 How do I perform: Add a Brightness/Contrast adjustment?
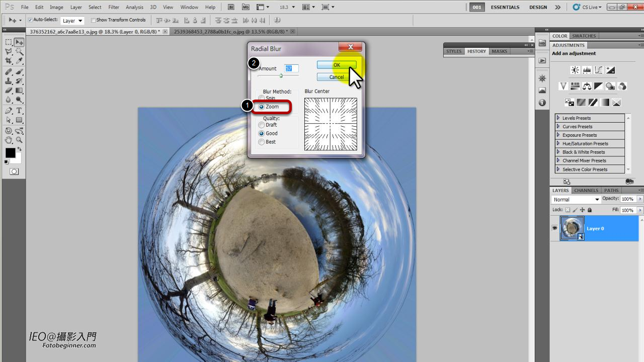(575, 70)
